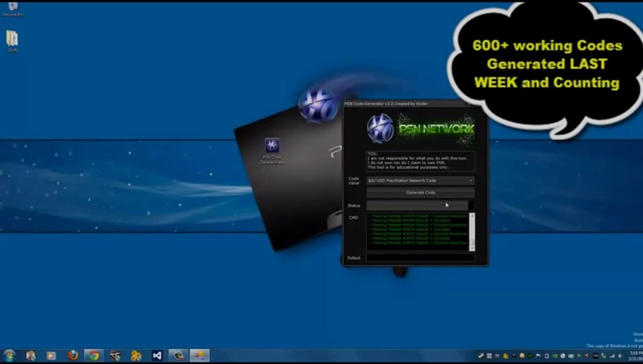Click the Generate Code button
Viewport: 643px width, 364px height.
point(420,193)
